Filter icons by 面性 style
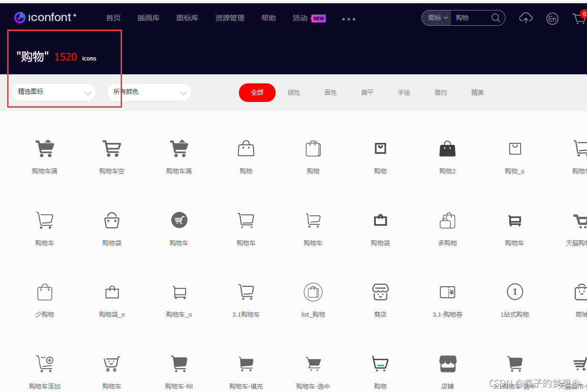 [x=331, y=92]
